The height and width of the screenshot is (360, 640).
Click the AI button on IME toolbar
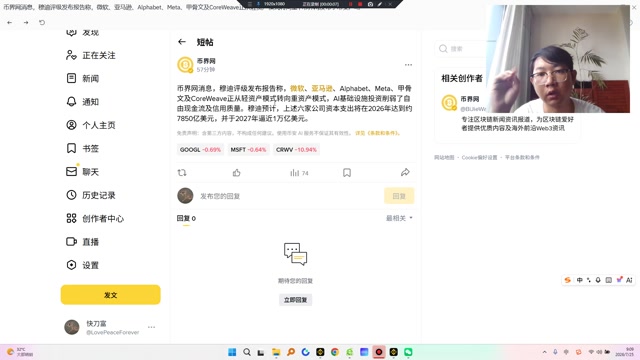point(629,280)
